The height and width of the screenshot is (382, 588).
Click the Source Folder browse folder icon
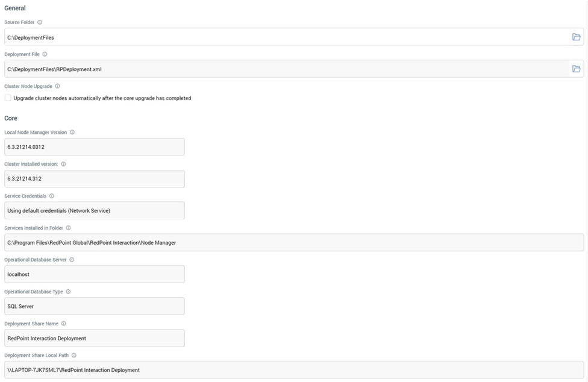(x=576, y=37)
